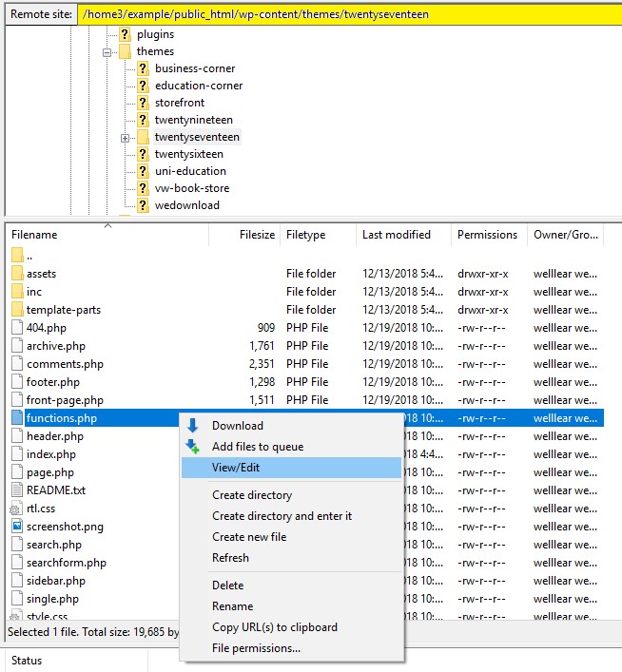The width and height of the screenshot is (622, 672).
Task: Sort by the Last modified column header
Action: coord(396,235)
